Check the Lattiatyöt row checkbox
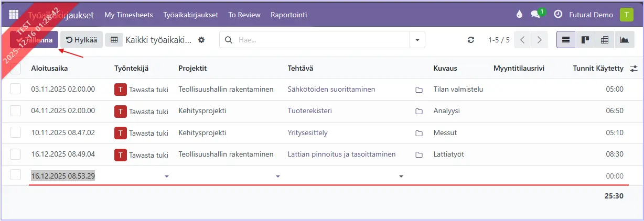Viewport: 644px width, 221px height. click(16, 154)
